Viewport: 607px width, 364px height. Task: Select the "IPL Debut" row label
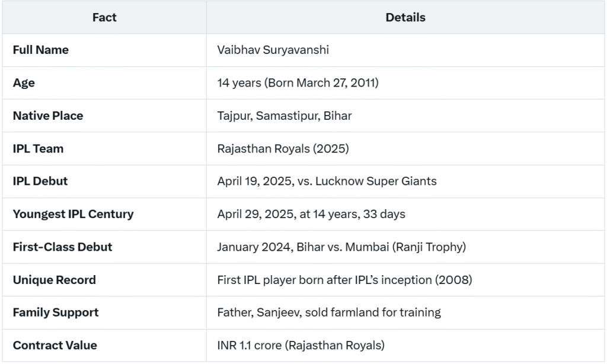point(40,181)
